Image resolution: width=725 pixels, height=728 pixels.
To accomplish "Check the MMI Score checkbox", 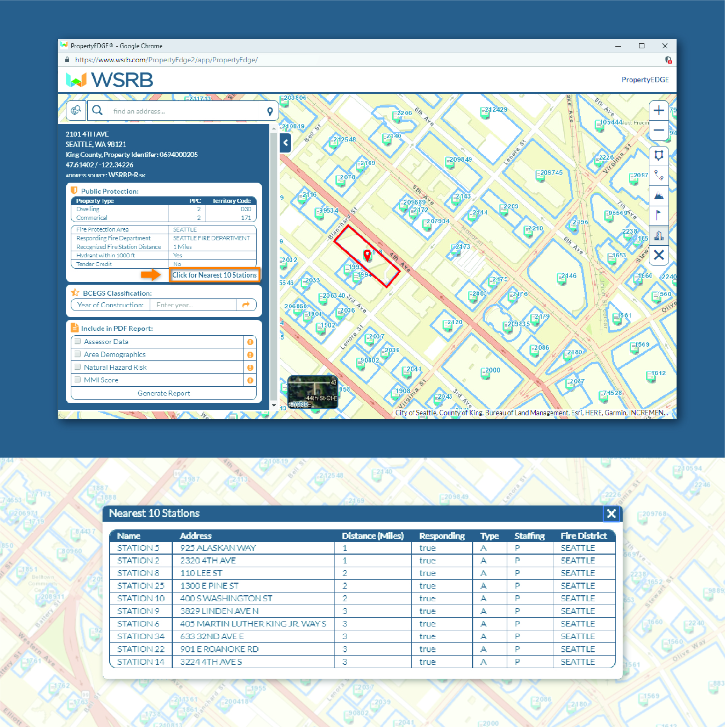I will (x=78, y=380).
